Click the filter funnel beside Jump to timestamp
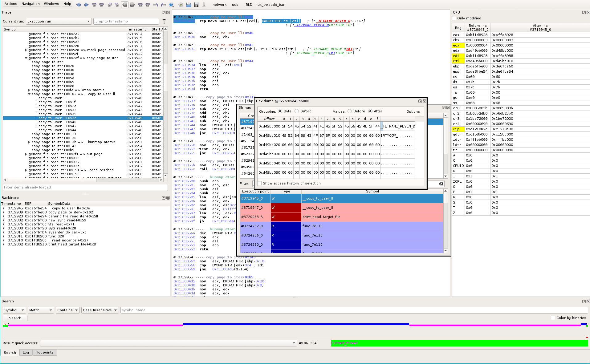This screenshot has width=590, height=364. coord(164,21)
